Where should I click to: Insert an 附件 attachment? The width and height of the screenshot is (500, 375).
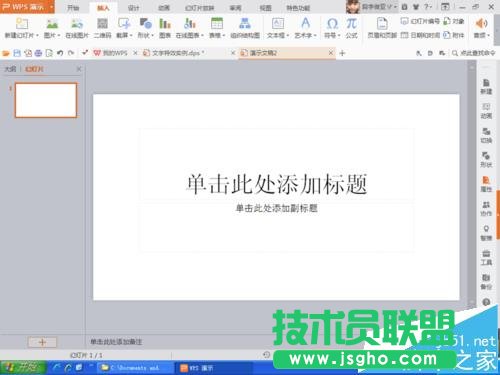tap(454, 35)
